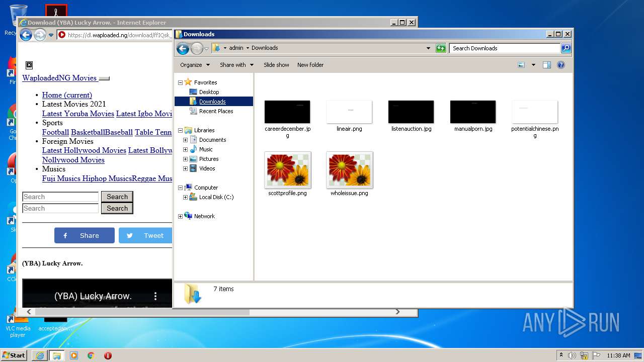Select potentialchinese.png thumbnail
This screenshot has height=362, width=644.
click(x=535, y=112)
